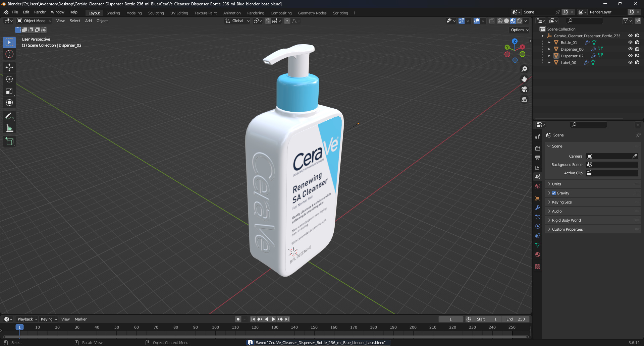Open the Tool properties tab
The image size is (644, 346).
[538, 136]
